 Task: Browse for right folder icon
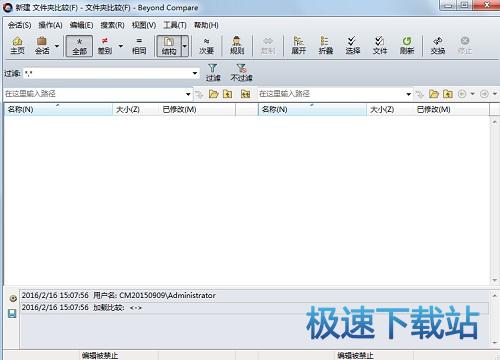434,94
